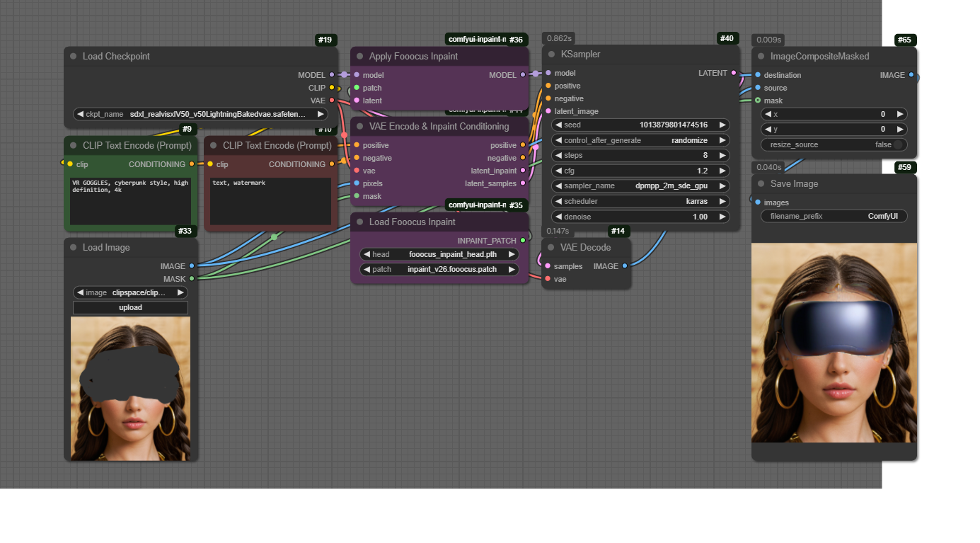The image size is (980, 543).
Task: Click the denoise value field in KSampler
Action: coord(640,217)
